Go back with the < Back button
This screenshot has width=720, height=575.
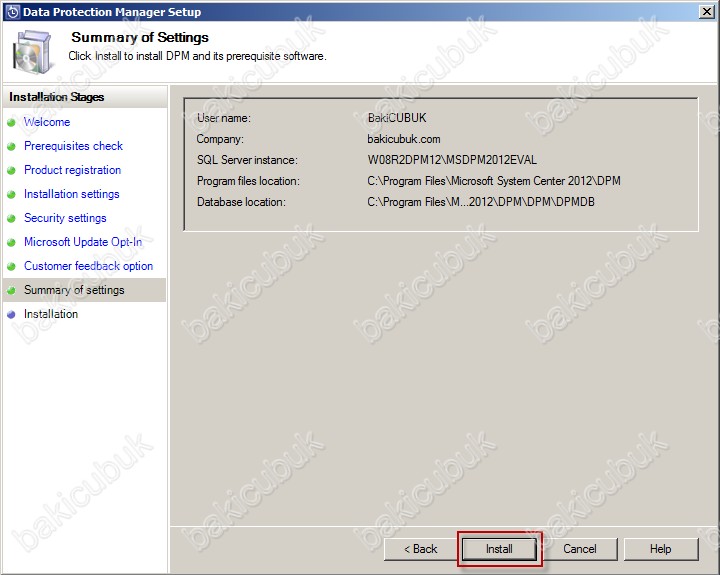pos(421,549)
